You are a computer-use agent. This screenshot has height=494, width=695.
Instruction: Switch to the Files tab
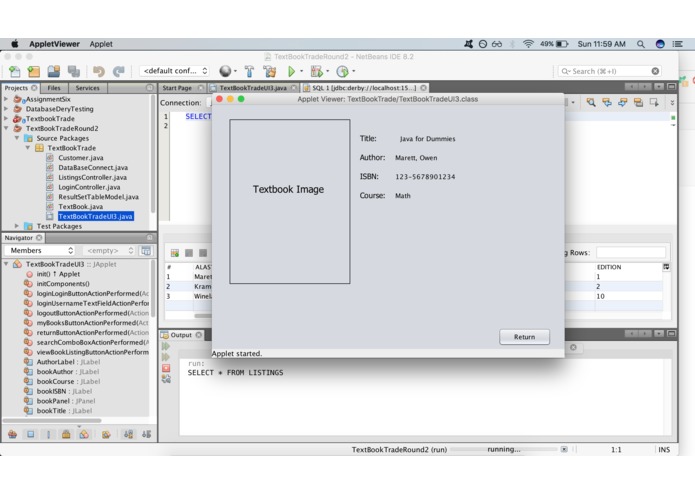click(54, 88)
